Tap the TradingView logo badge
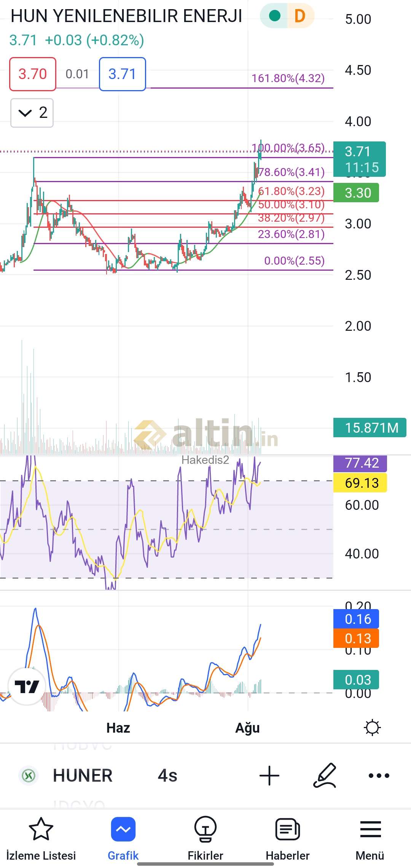The width and height of the screenshot is (411, 868). point(27,687)
